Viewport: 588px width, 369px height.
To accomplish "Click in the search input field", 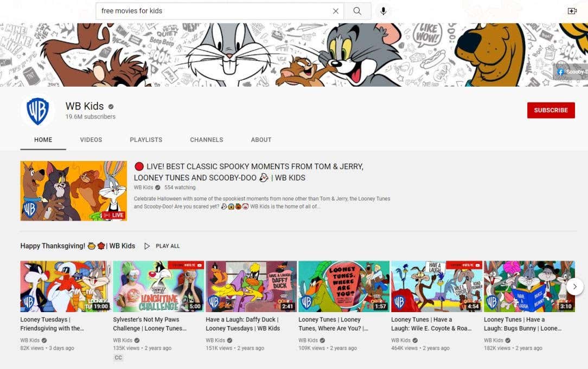I will coord(214,11).
